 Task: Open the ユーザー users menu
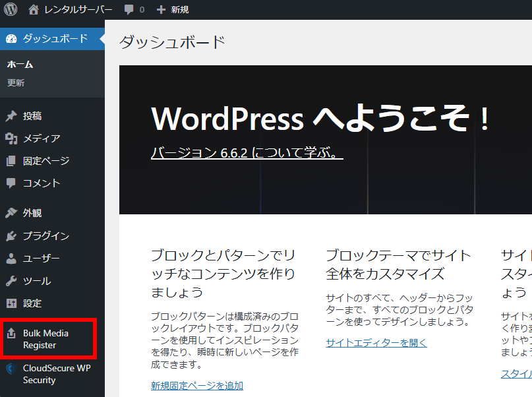pyautogui.click(x=41, y=259)
